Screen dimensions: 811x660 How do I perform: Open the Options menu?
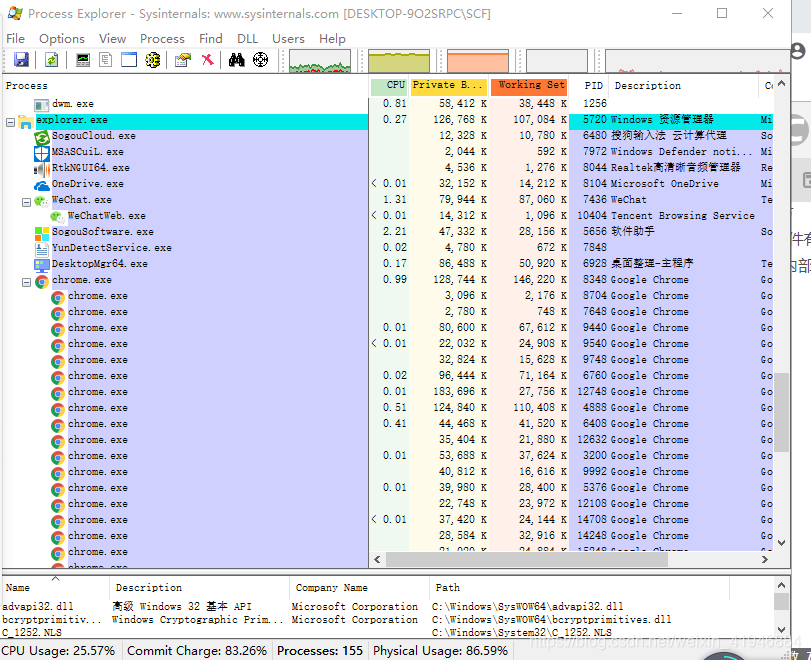(x=62, y=39)
